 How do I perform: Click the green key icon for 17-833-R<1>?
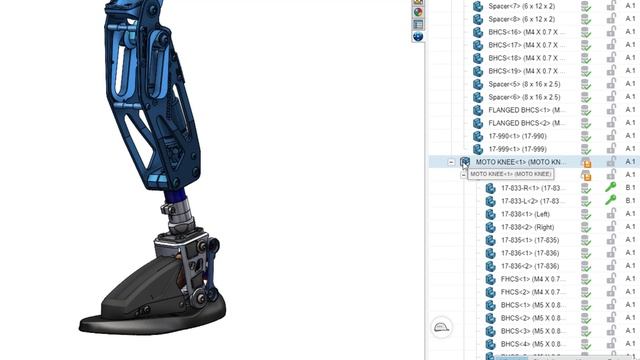click(611, 187)
